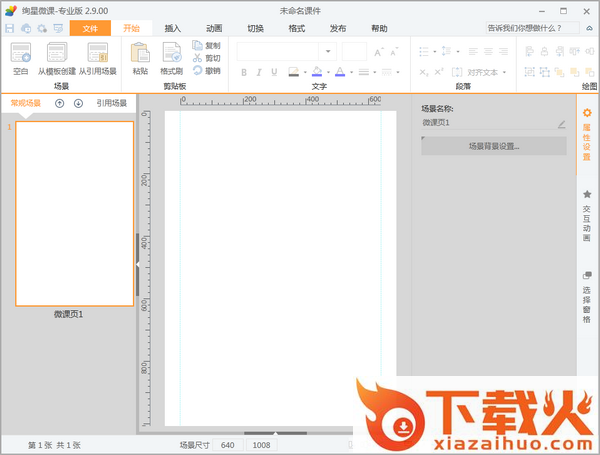
Task: Collapse the ribbon with arrow icon
Action: [x=589, y=28]
